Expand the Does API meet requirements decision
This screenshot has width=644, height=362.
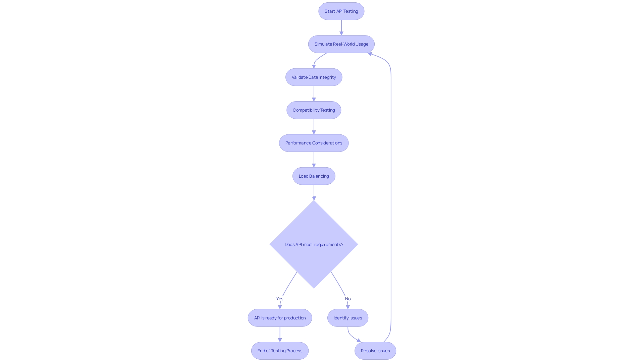coord(314,244)
